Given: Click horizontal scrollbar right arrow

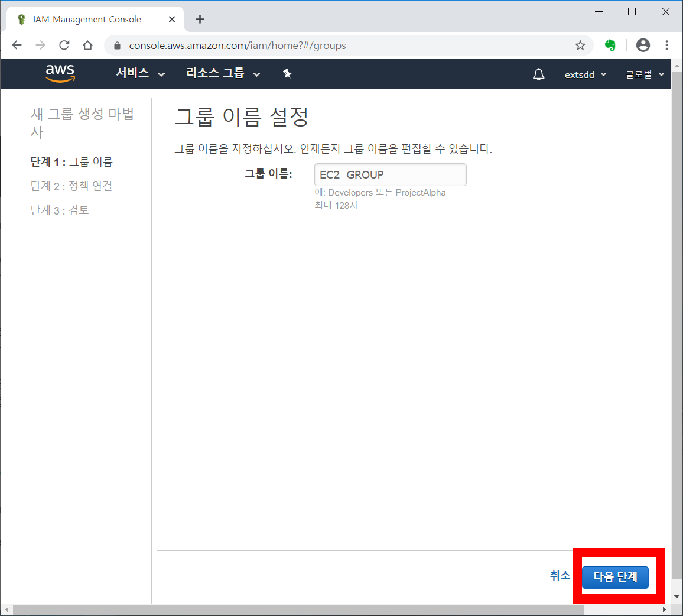Looking at the screenshot, I should coord(664,609).
